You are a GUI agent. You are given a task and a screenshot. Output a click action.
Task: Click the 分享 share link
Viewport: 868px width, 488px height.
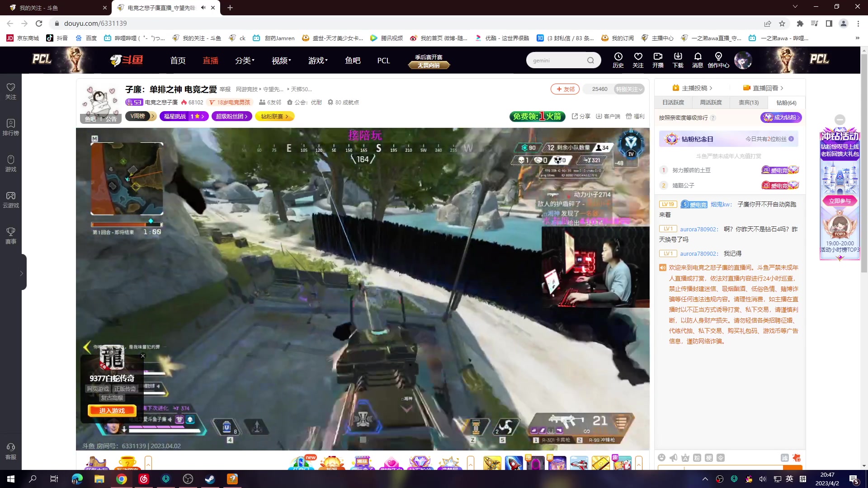[x=581, y=117]
